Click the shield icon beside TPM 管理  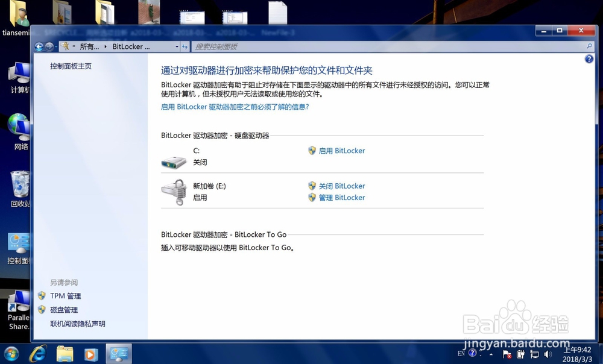[x=42, y=295]
